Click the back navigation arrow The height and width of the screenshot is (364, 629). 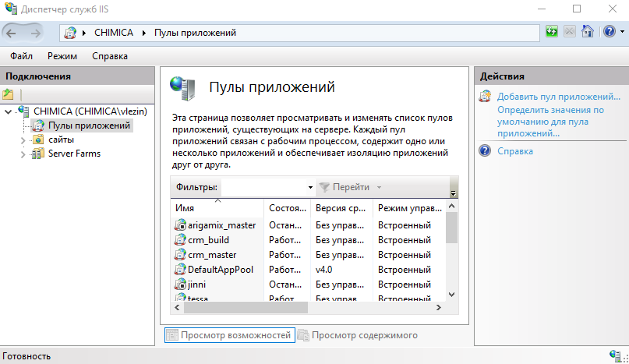click(13, 33)
